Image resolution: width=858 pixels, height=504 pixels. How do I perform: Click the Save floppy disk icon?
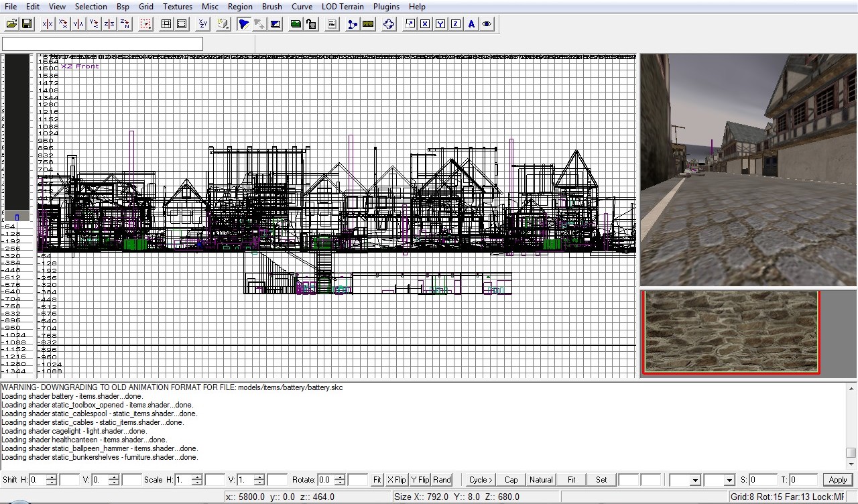pos(27,24)
